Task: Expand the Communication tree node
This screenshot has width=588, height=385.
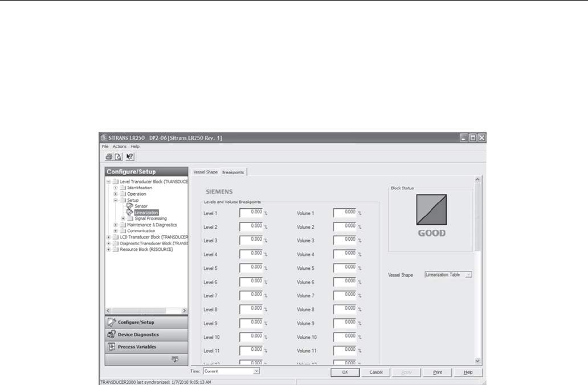Action: [x=116, y=231]
